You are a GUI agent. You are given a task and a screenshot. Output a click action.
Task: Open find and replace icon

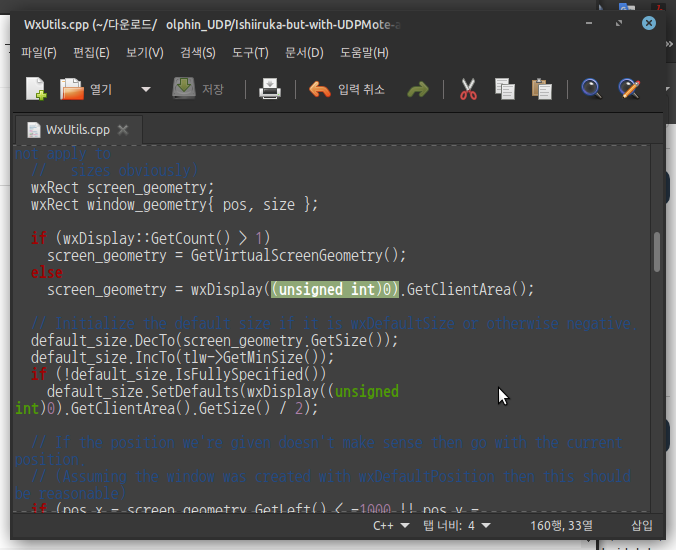click(x=629, y=89)
